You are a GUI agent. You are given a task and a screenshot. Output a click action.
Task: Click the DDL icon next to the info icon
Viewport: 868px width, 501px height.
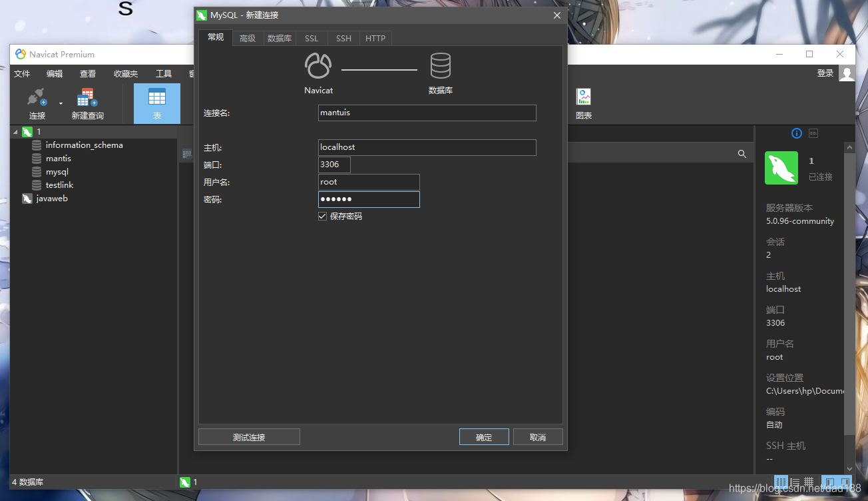pyautogui.click(x=813, y=133)
